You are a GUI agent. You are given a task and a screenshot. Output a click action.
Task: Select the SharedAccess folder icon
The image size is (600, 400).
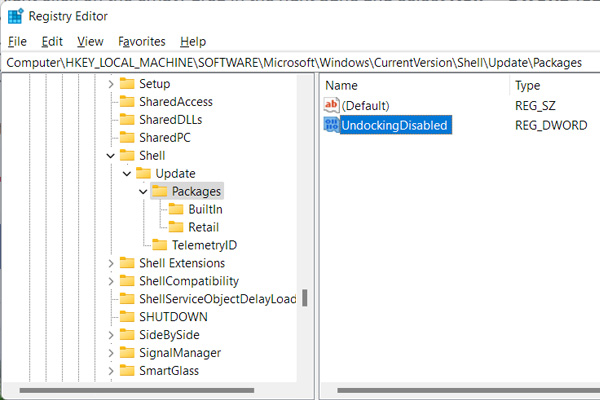(127, 101)
